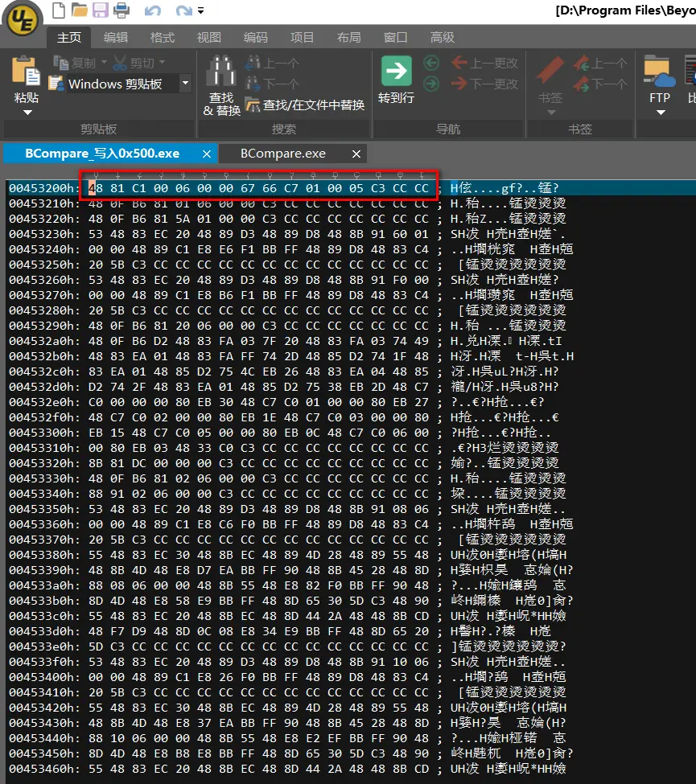696x784 pixels.
Task: Expand the FTP dropdown arrow
Action: [x=660, y=113]
